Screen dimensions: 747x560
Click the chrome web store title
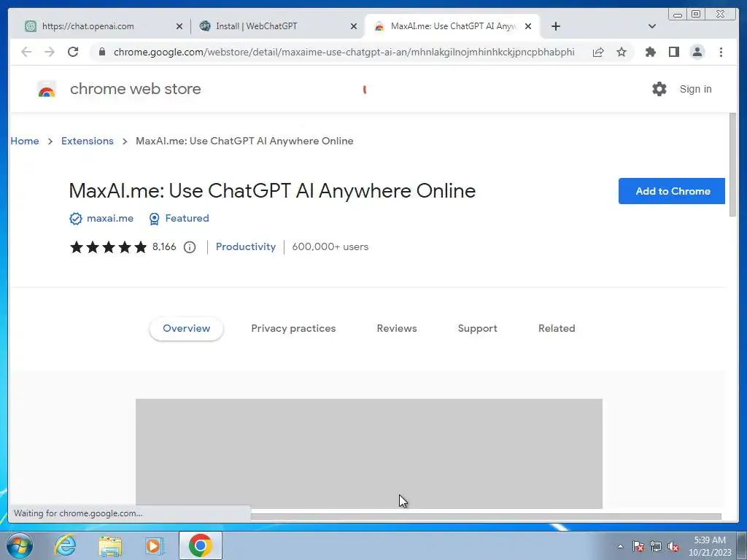click(x=136, y=89)
